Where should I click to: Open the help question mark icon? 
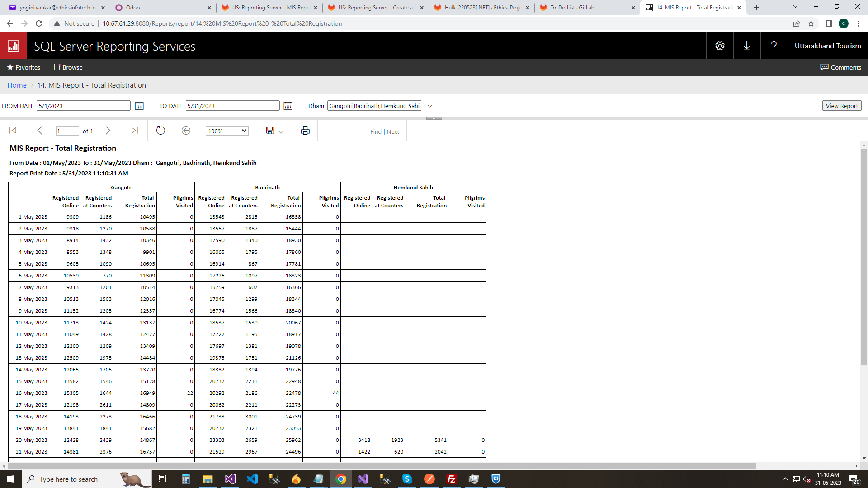pyautogui.click(x=774, y=46)
